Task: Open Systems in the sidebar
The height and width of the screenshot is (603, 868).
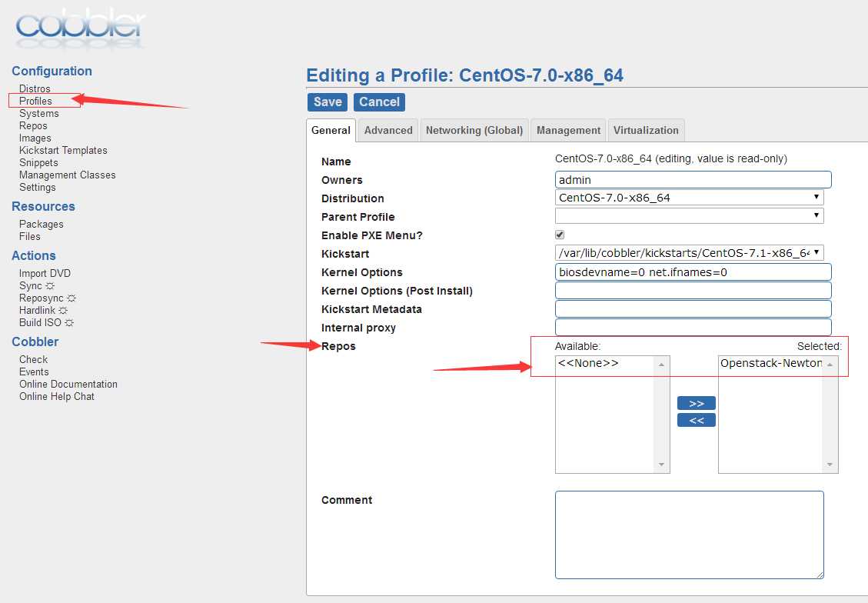Action: 38,113
